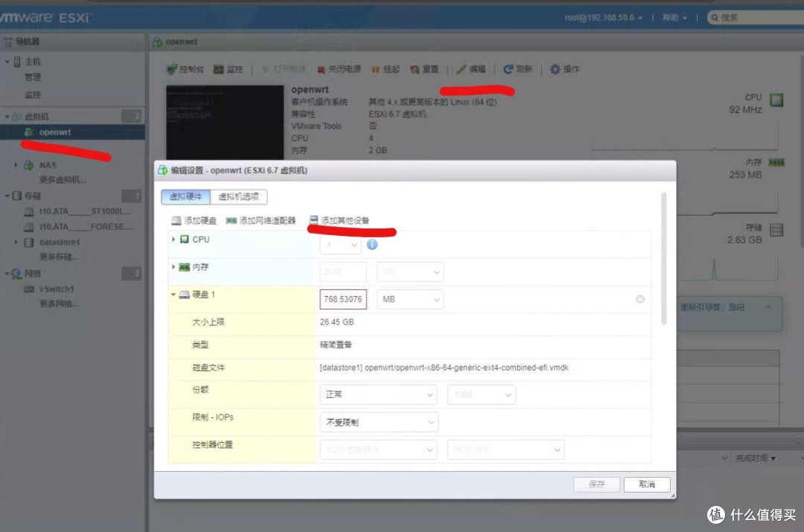Open 更多网络 link
The width and height of the screenshot is (804, 532).
59,304
